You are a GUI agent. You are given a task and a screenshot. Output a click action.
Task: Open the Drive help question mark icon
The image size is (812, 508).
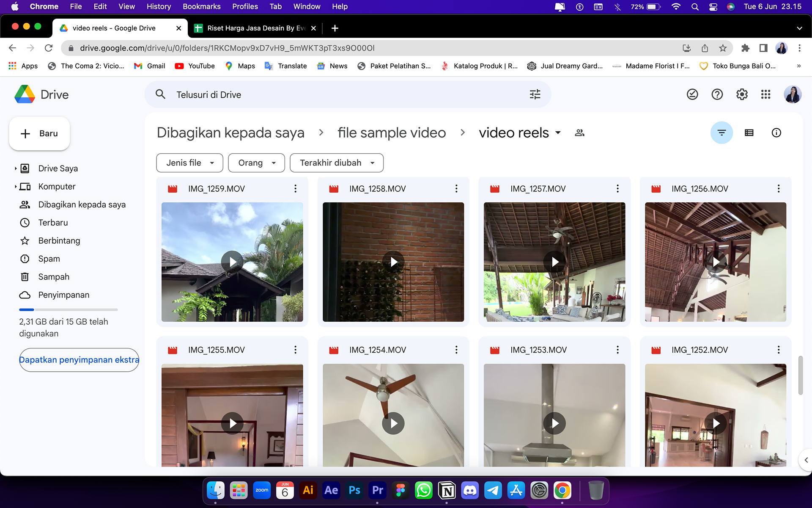717,94
